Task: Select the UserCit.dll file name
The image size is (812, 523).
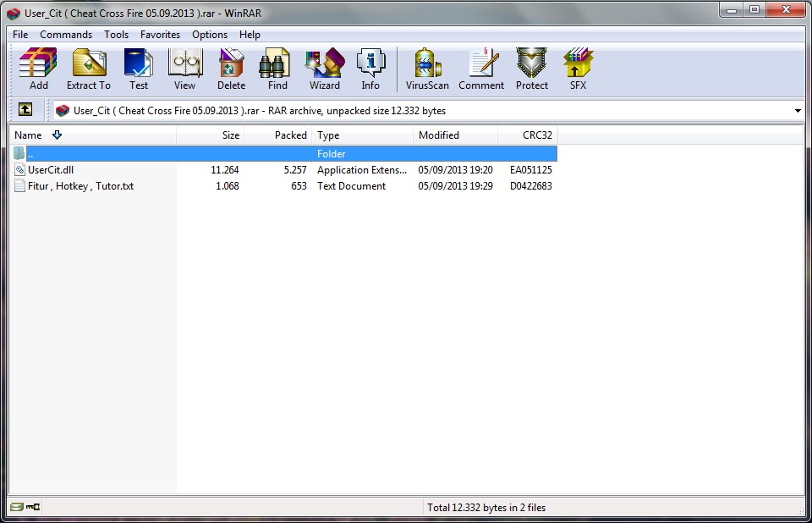Action: [51, 169]
